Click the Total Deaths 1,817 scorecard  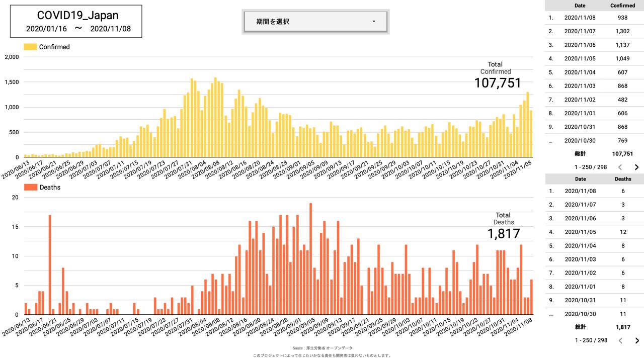[503, 227]
